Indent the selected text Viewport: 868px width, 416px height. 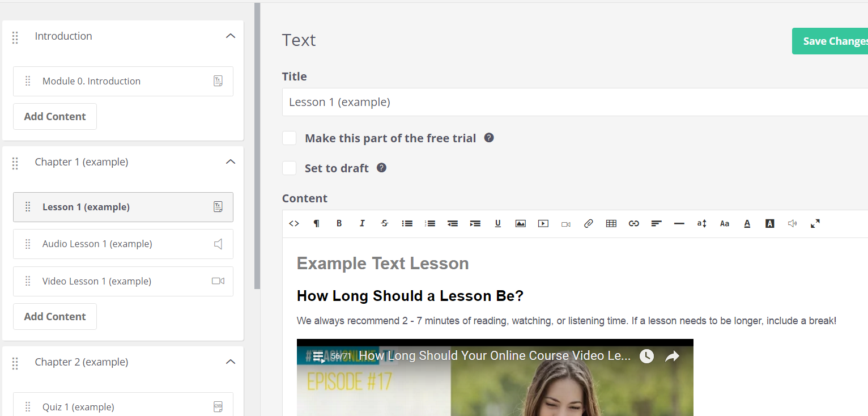click(475, 223)
